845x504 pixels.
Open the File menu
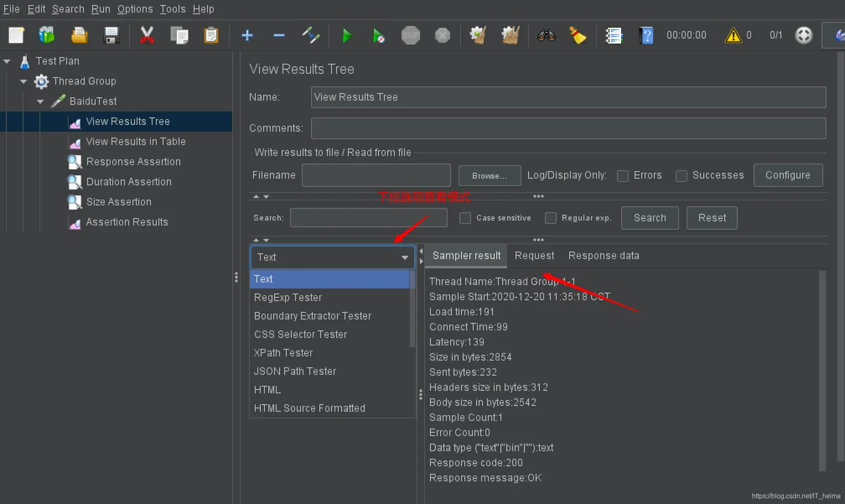pyautogui.click(x=11, y=9)
